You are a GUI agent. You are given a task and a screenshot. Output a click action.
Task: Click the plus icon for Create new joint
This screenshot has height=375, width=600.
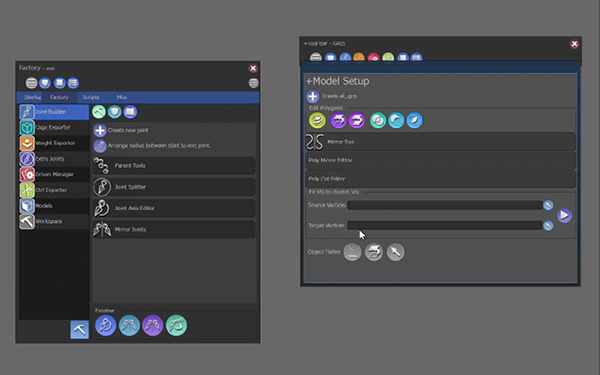pyautogui.click(x=100, y=130)
